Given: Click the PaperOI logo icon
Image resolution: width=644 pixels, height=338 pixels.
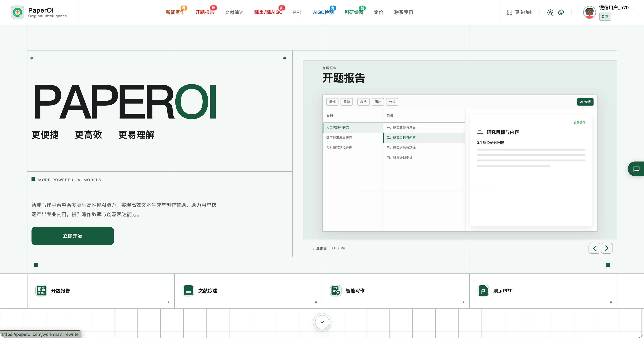Looking at the screenshot, I should pyautogui.click(x=18, y=12).
